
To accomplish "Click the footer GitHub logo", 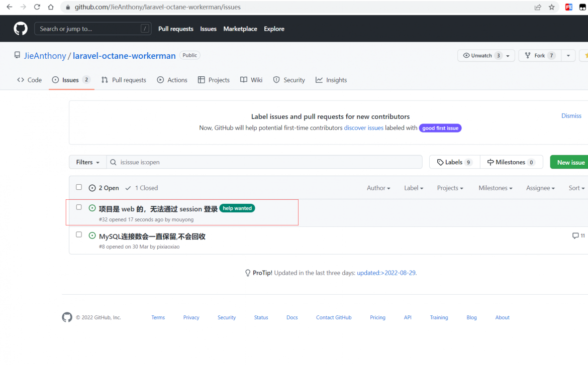I will tap(67, 317).
